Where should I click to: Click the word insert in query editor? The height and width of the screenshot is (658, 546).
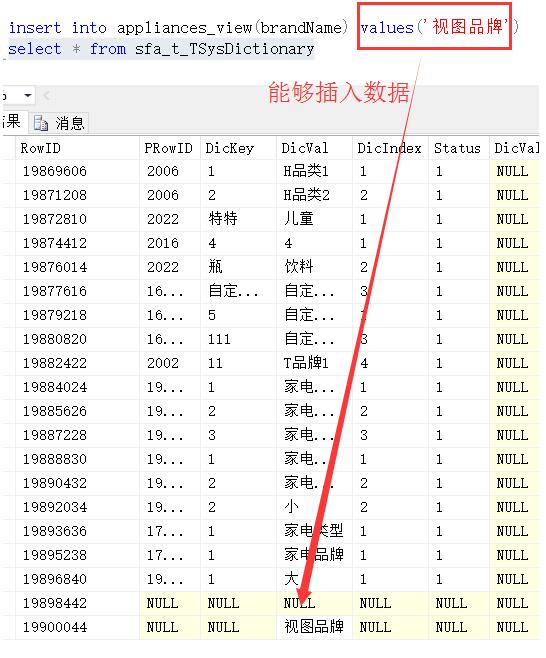tap(35, 28)
